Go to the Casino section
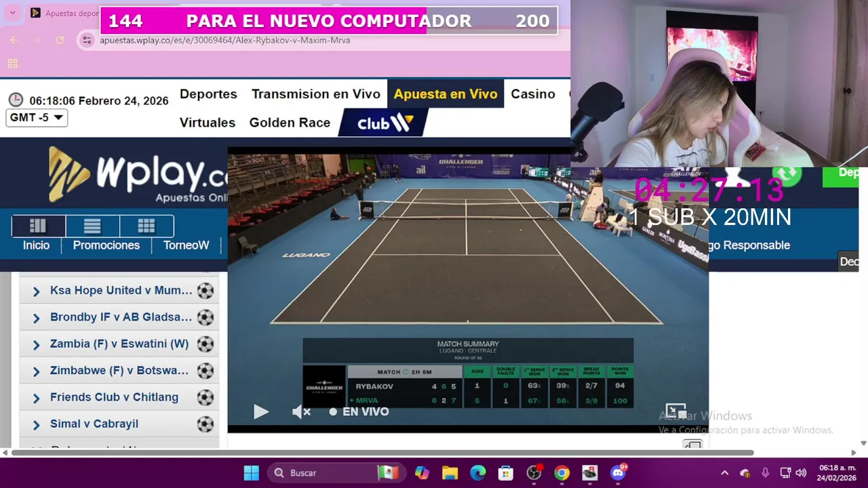 click(533, 94)
